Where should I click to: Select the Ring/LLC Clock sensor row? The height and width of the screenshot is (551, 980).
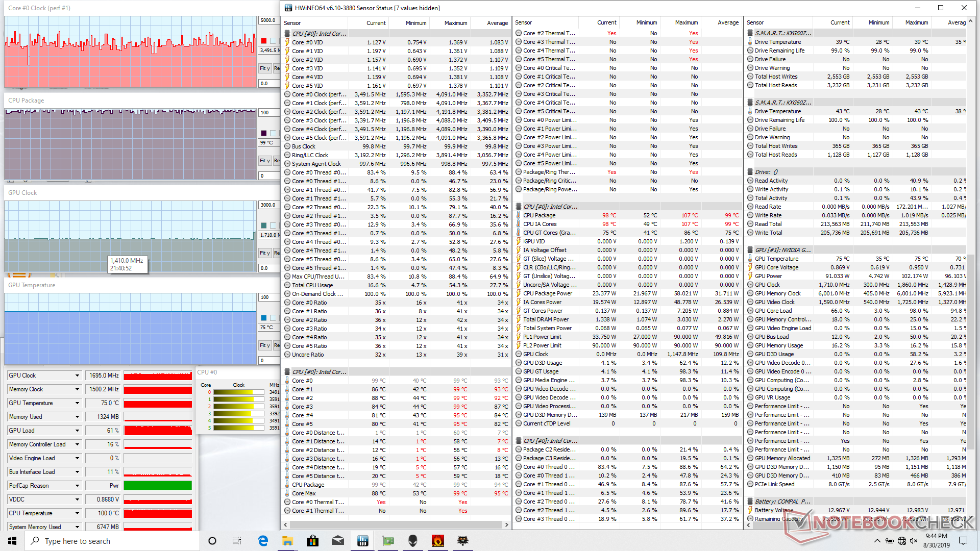click(397, 155)
